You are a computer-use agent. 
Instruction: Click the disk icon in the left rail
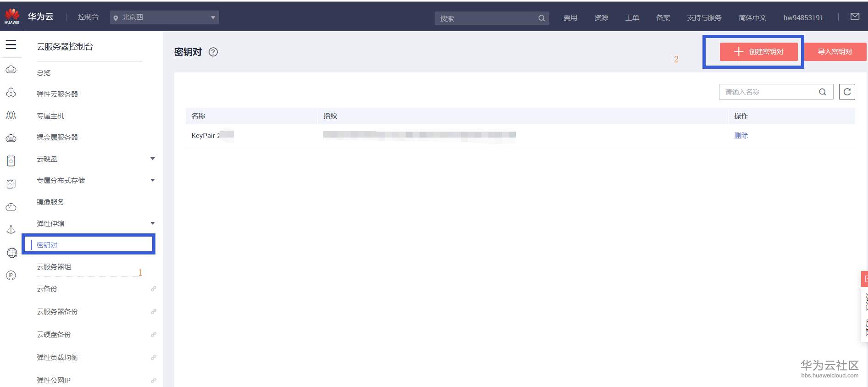(x=11, y=161)
